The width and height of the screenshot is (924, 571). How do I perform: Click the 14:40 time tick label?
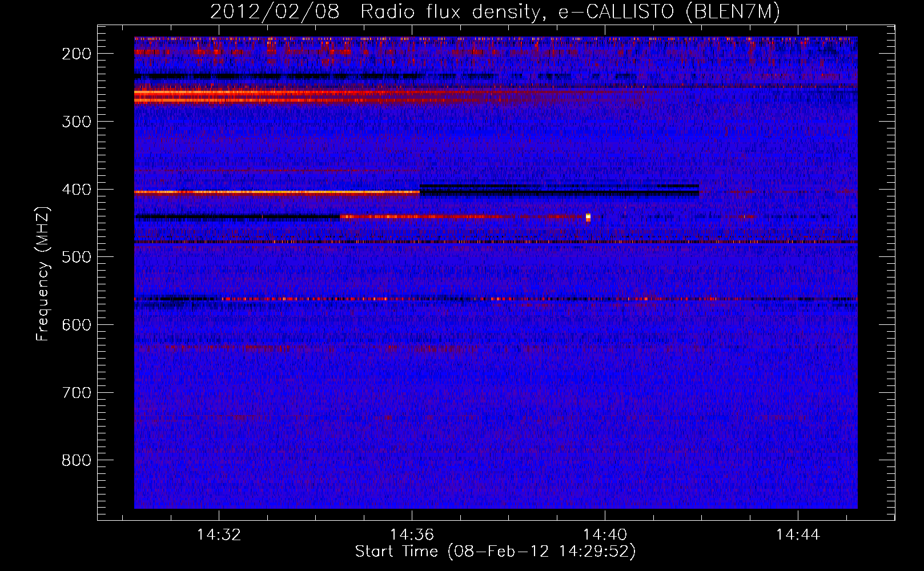pyautogui.click(x=605, y=535)
